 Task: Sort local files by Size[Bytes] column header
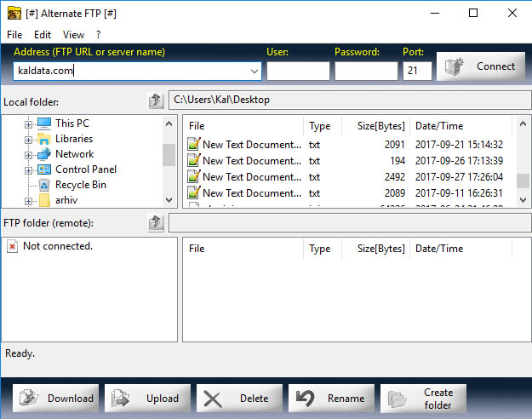(x=376, y=126)
